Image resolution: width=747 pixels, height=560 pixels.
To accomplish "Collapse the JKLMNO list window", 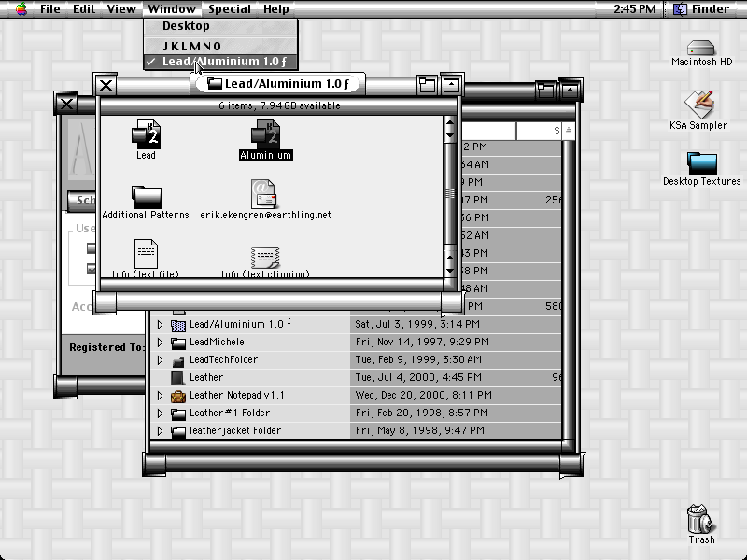I will (x=570, y=90).
